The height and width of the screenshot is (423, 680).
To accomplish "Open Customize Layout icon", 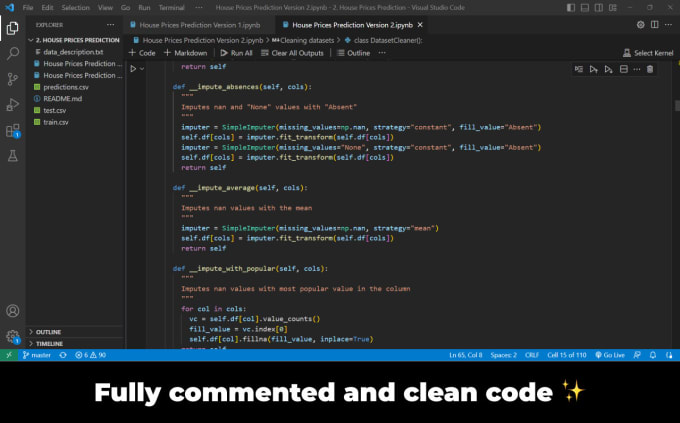I will tap(613, 7).
